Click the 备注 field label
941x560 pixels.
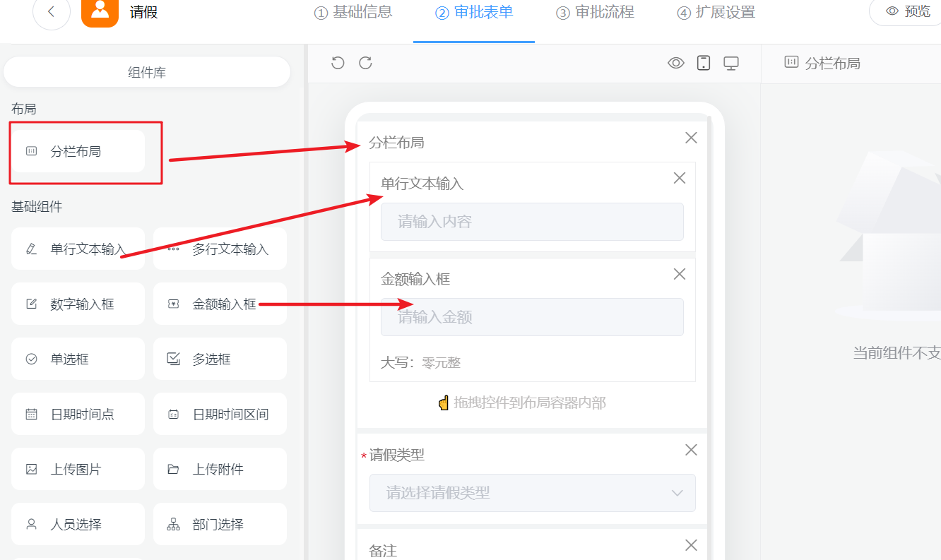click(383, 551)
